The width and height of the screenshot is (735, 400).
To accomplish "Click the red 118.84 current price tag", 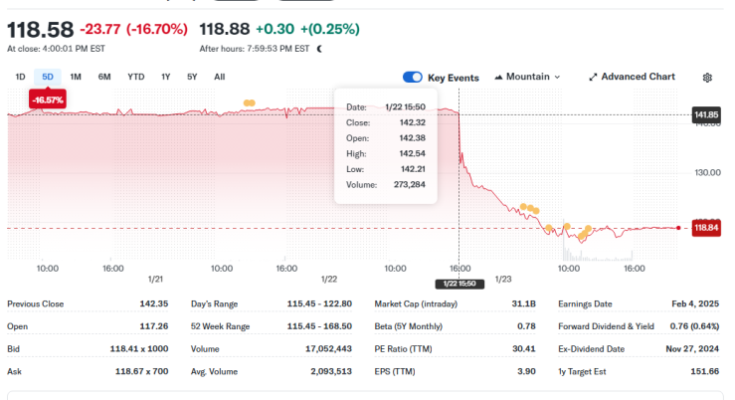I will pyautogui.click(x=706, y=229).
